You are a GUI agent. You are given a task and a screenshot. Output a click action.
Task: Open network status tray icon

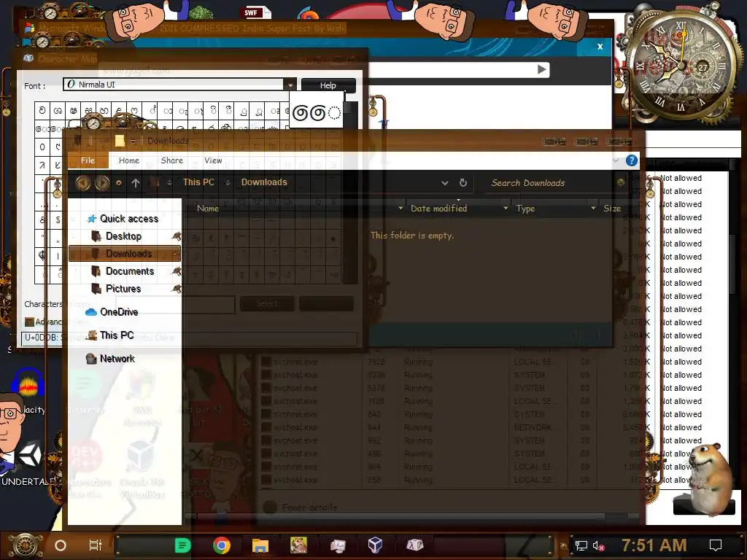(581, 545)
